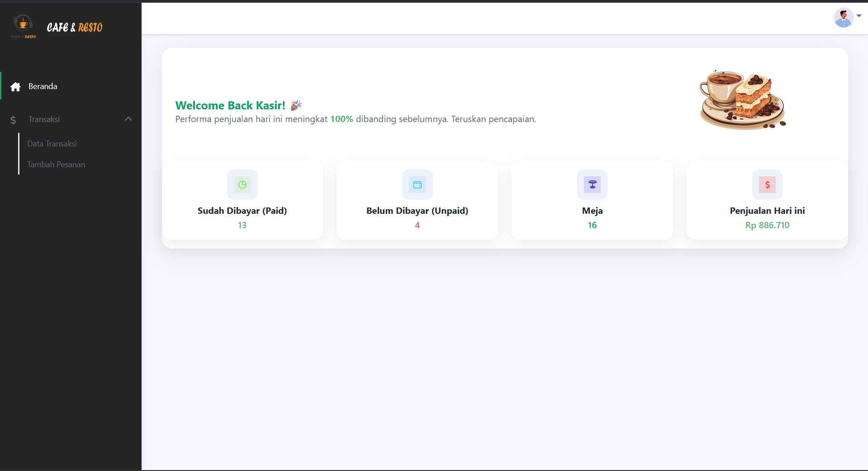The image size is (868, 471).
Task: Click the Rp 886.710 sales value
Action: tap(768, 225)
